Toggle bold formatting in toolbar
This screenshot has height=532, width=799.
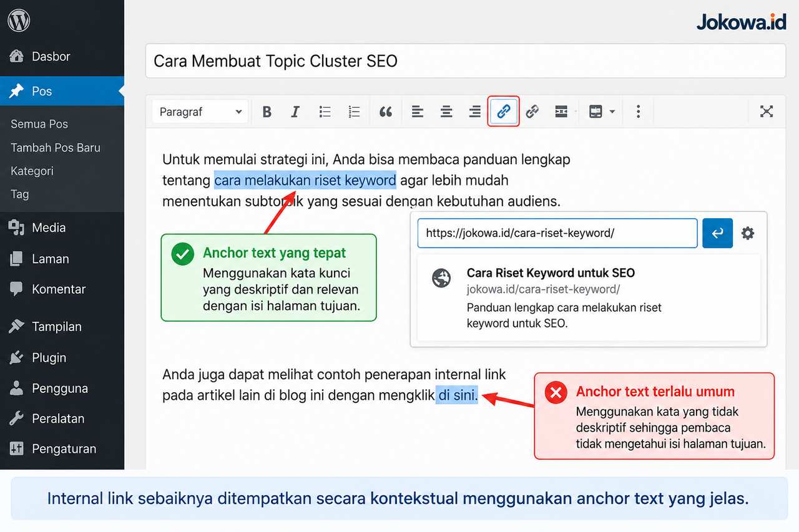coord(267,112)
